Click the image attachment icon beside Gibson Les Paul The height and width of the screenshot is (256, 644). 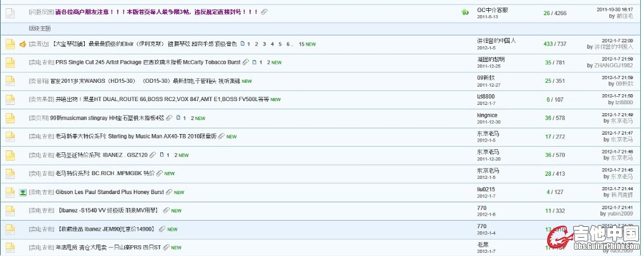click(x=23, y=192)
